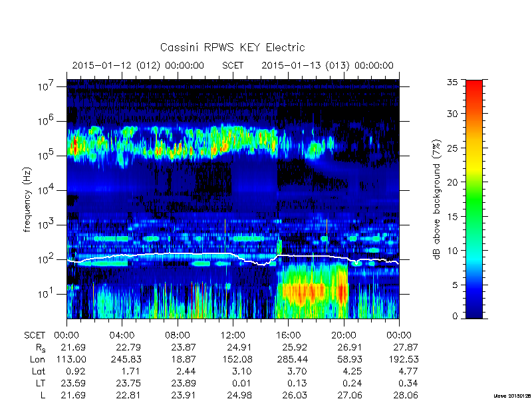Image resolution: width=532 pixels, height=399 pixels.
Task: Click the 04:00 SCET time tick label
Action: point(122,336)
